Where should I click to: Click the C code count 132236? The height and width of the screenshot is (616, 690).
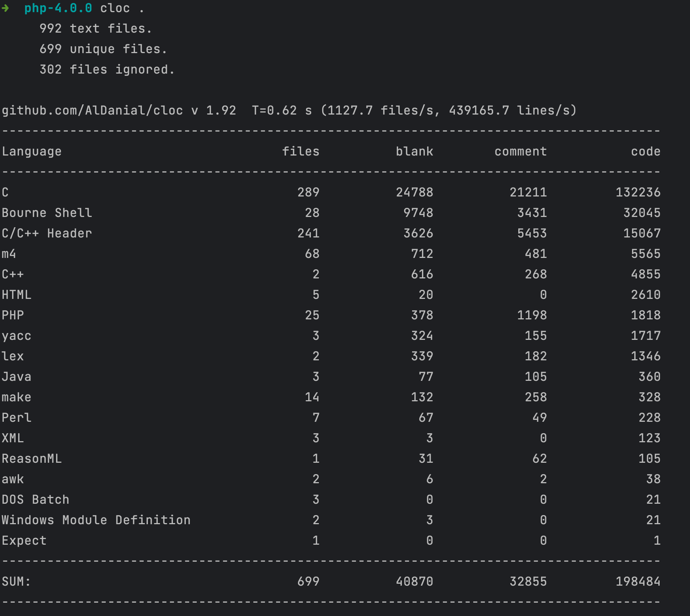[638, 192]
